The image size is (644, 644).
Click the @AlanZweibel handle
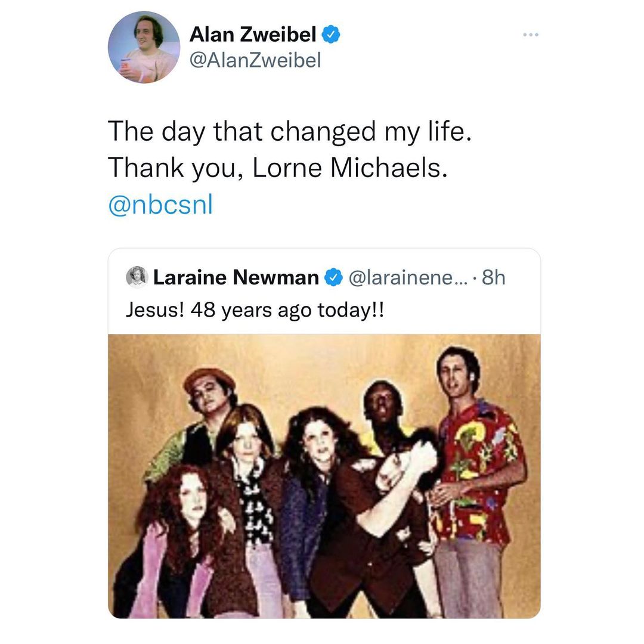pos(255,60)
